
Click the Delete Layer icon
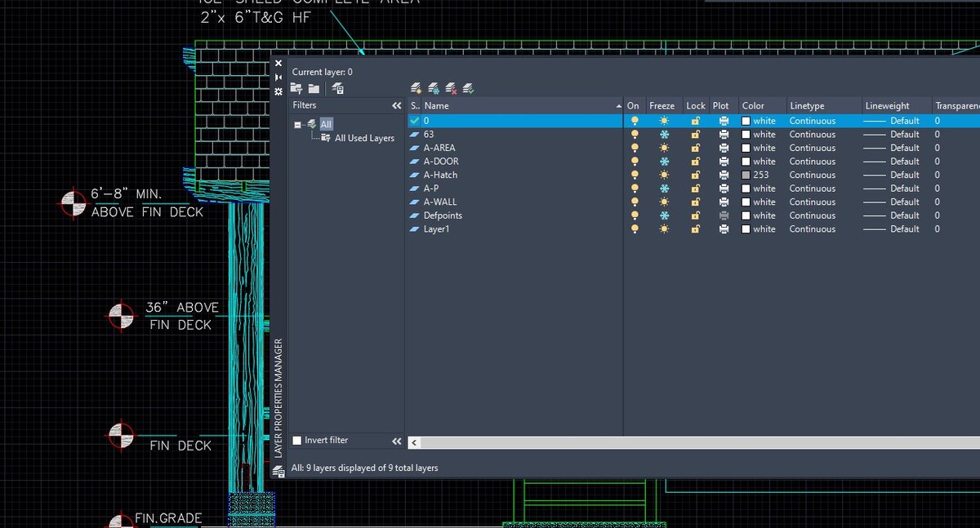coord(451,88)
